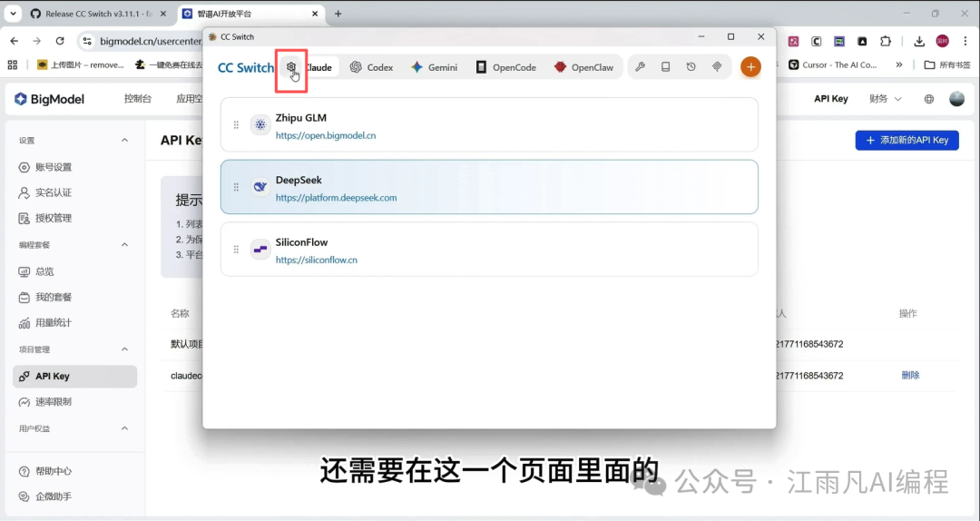Screen dimensions: 980x521
Task: Open the browser extensions puzzle menu
Action: tap(886, 41)
